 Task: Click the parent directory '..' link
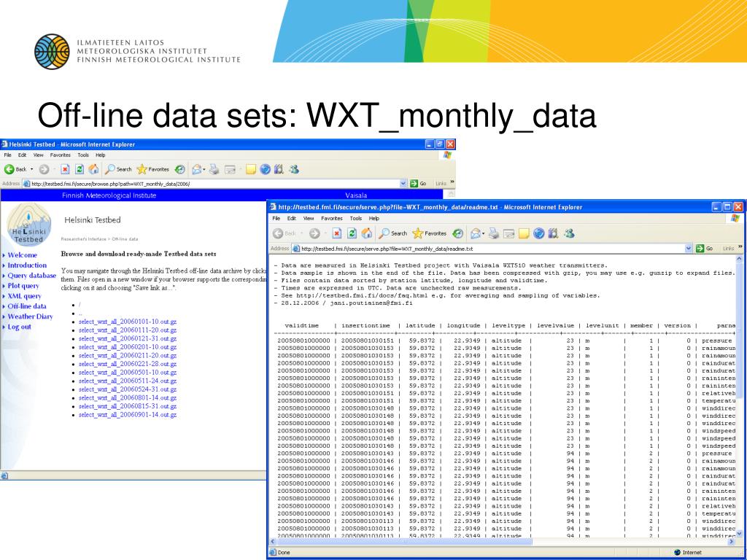point(80,314)
